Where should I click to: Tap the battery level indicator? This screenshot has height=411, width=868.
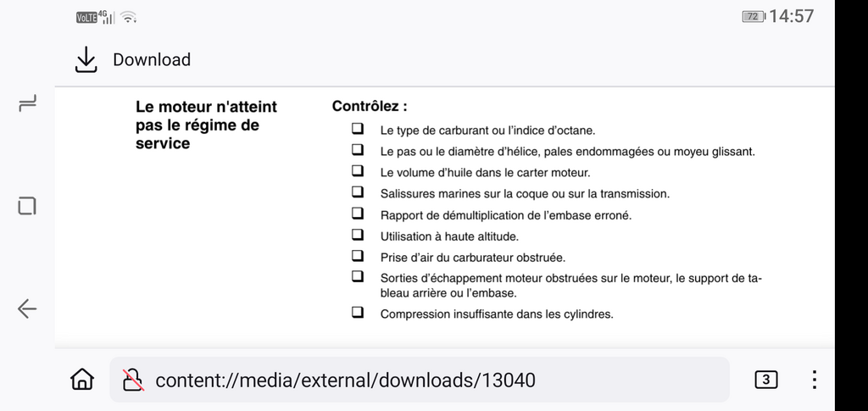tap(754, 17)
